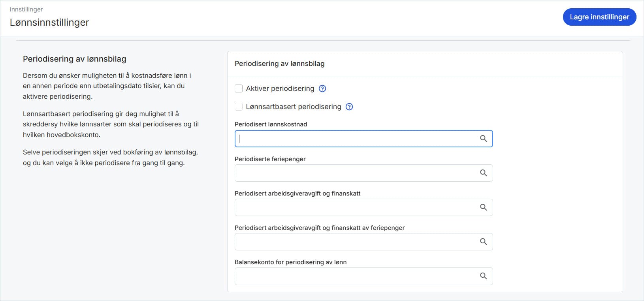644x301 pixels.
Task: Click search icon in Periodiserte feriepenger field
Action: pos(483,173)
